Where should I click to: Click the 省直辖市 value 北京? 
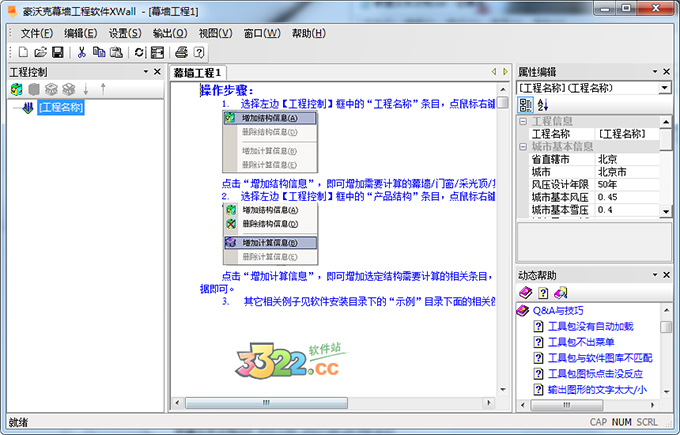click(627, 159)
